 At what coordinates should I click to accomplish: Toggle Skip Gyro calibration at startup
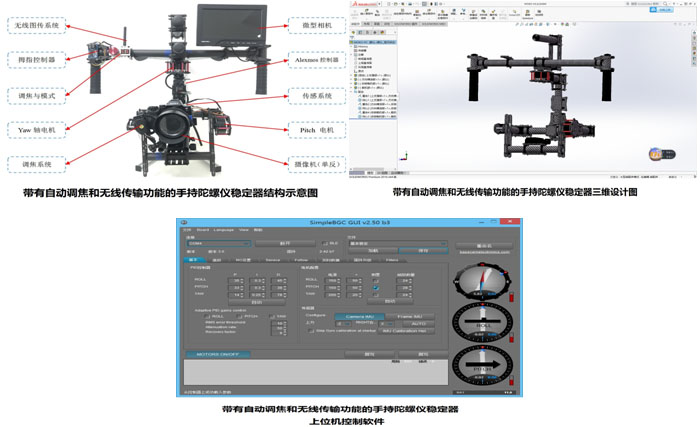315,331
